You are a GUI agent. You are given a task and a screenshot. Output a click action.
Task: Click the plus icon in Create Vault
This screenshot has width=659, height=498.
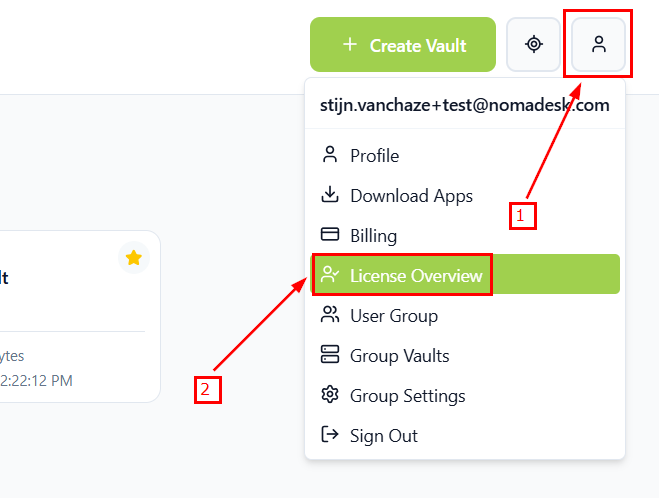pos(349,45)
